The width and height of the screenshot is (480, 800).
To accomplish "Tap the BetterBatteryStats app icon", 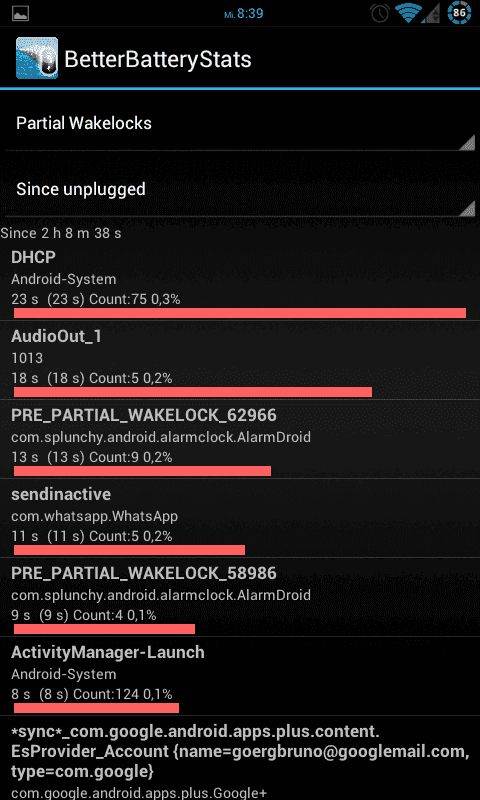I will [x=37, y=58].
